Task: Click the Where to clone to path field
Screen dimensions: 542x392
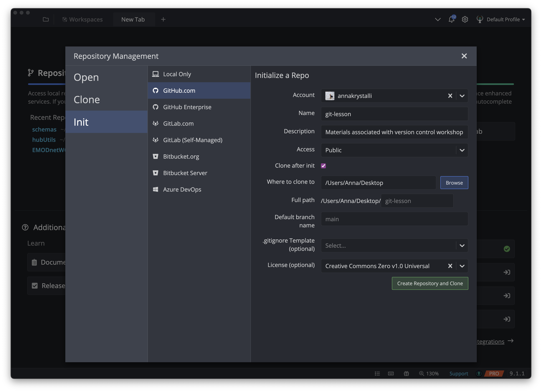Action: coord(378,183)
